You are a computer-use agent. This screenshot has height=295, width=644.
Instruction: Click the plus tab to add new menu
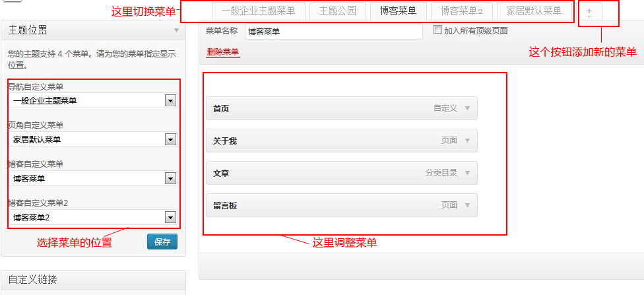tap(589, 11)
